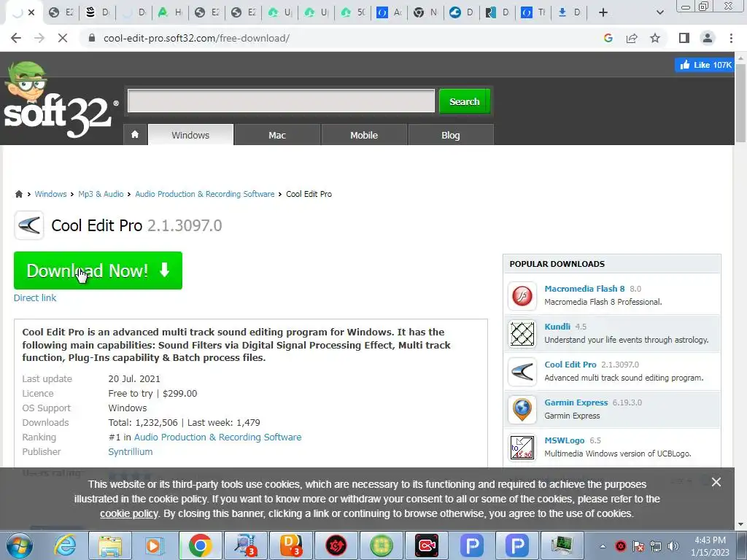Screen dimensions: 747x560
Task: Open the Chrome profile avatar
Action: tap(708, 38)
